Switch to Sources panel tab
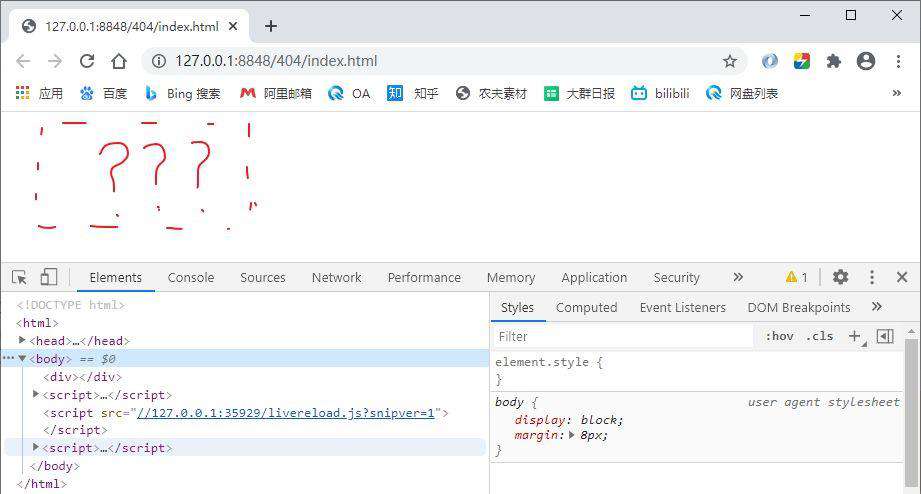The image size is (921, 494). [263, 277]
